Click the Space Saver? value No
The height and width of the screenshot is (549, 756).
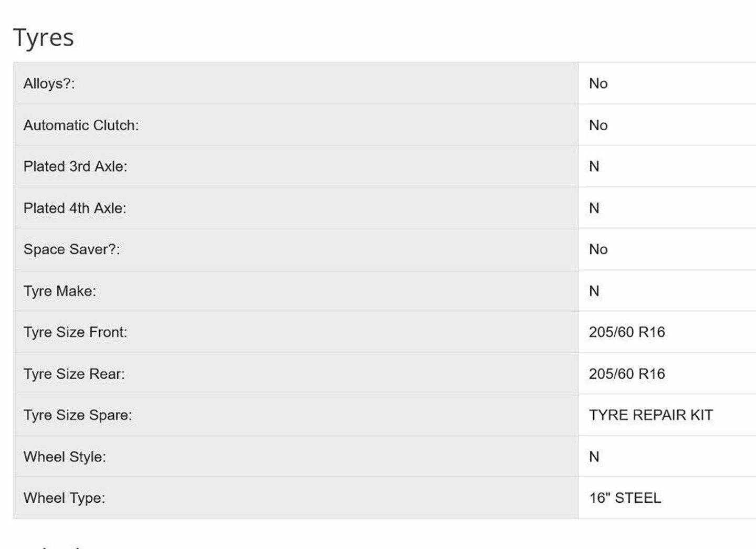click(598, 249)
